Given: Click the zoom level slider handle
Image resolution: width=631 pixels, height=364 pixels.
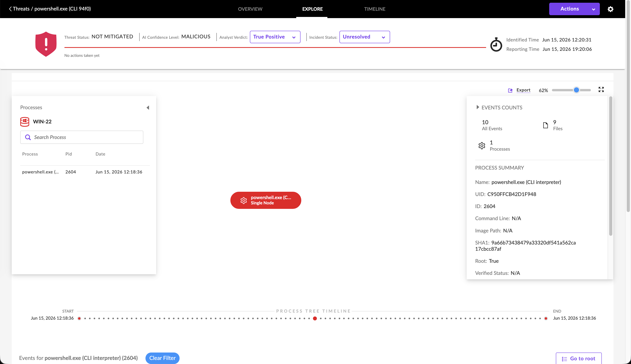Looking at the screenshot, I should pos(576,90).
